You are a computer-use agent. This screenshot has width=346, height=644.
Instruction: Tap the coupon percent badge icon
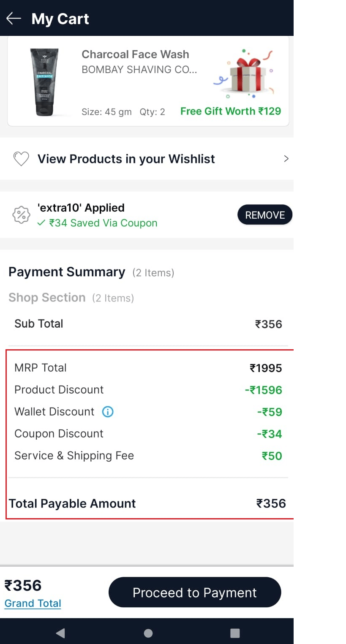click(21, 215)
